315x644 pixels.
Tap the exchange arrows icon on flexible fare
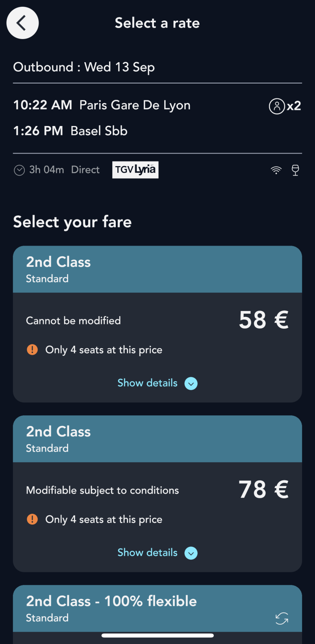(282, 618)
